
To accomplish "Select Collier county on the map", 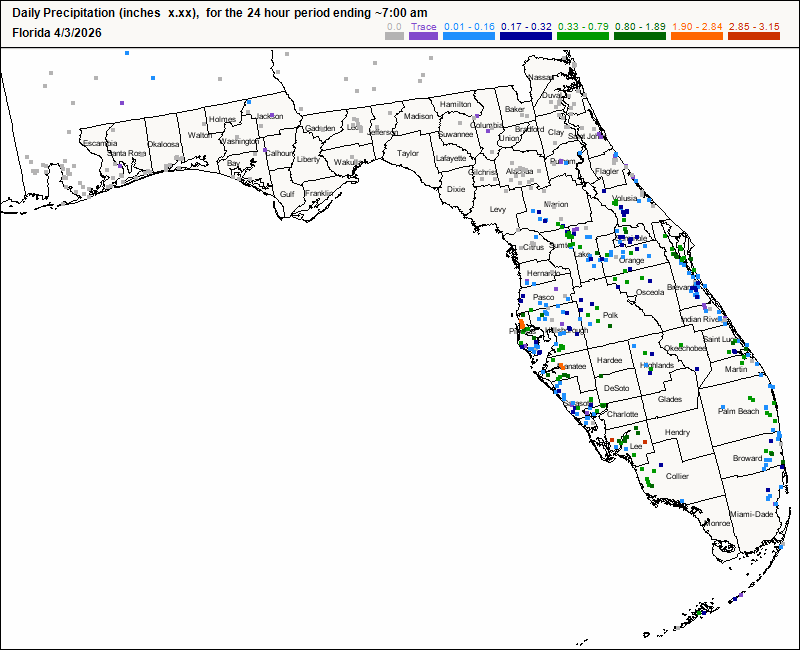I will pos(677,476).
